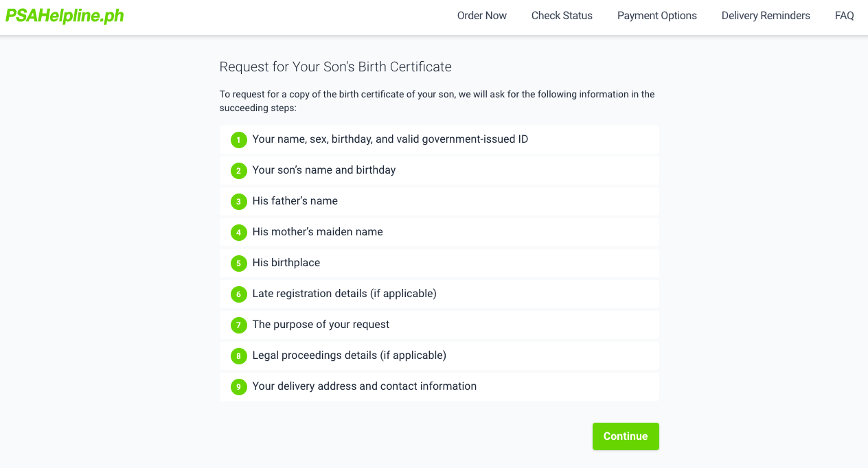This screenshot has width=868, height=468.
Task: Open the Check Status page
Action: coord(562,16)
